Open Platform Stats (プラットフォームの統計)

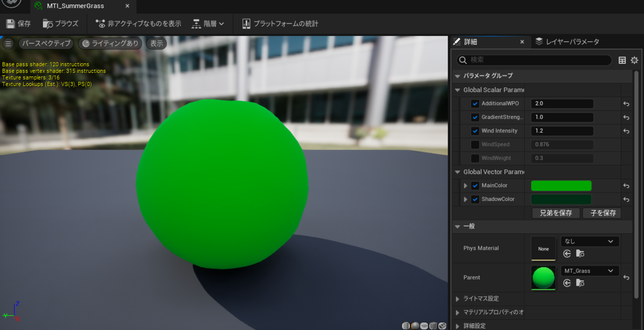click(x=280, y=24)
